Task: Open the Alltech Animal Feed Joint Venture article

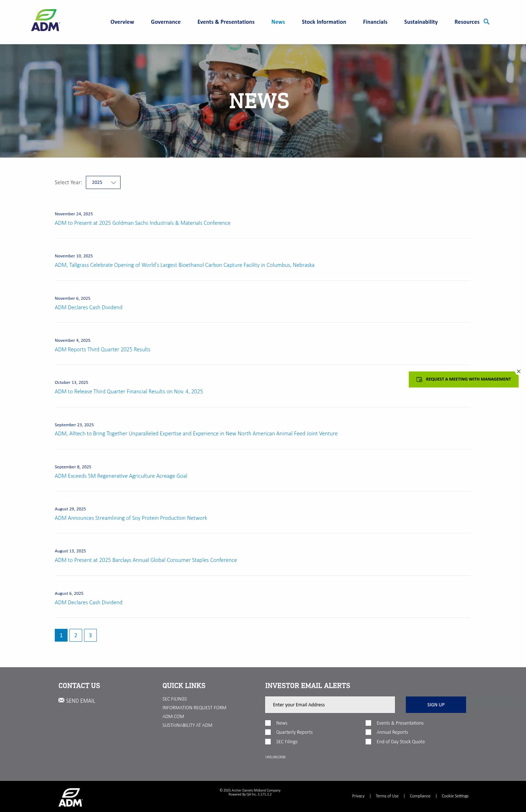Action: coord(196,434)
